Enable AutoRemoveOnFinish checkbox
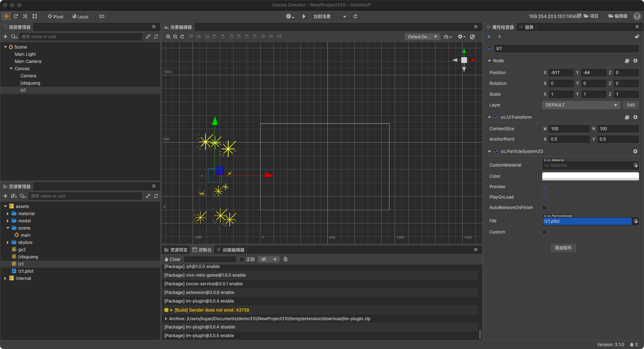The image size is (644, 349). [x=544, y=208]
